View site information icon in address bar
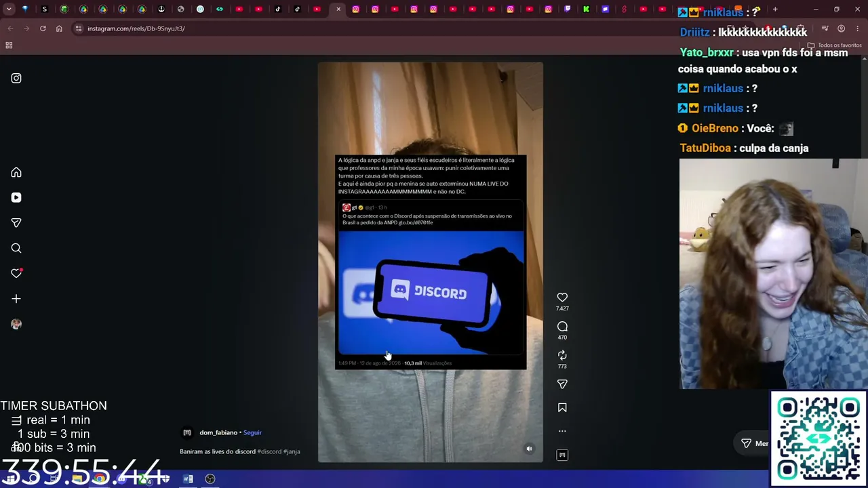 (x=79, y=28)
